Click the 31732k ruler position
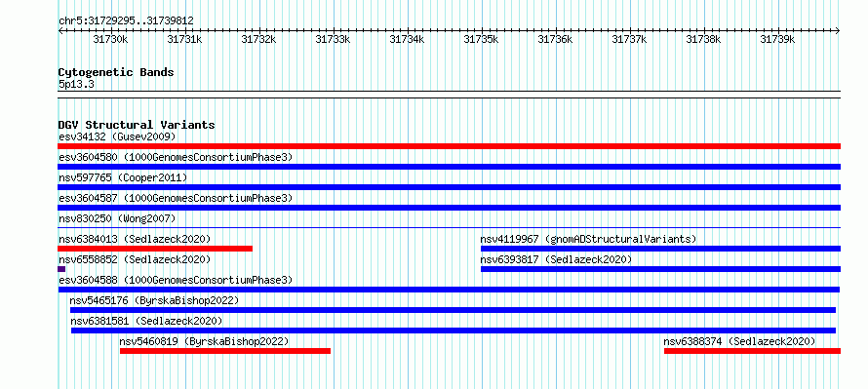This screenshot has width=868, height=389. click(x=259, y=39)
